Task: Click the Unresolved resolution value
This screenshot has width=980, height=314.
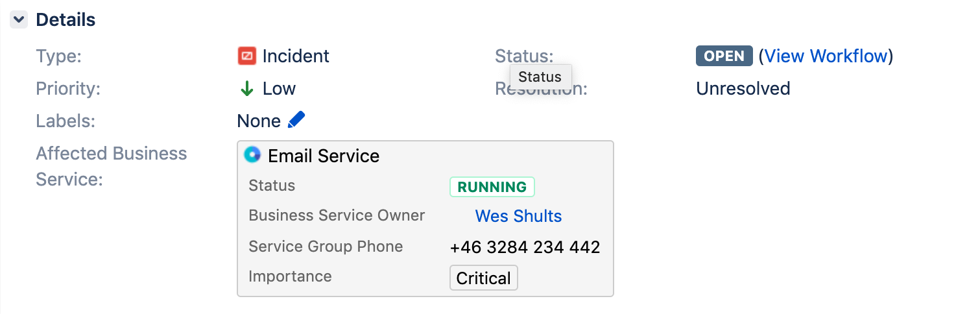Action: 743,89
